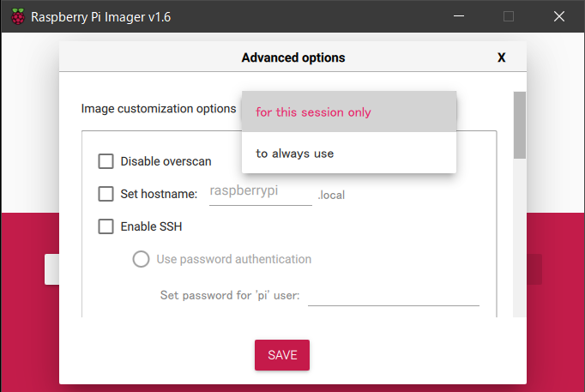Minimize the Raspberry Pi Imager window
The height and width of the screenshot is (392, 585).
(459, 16)
